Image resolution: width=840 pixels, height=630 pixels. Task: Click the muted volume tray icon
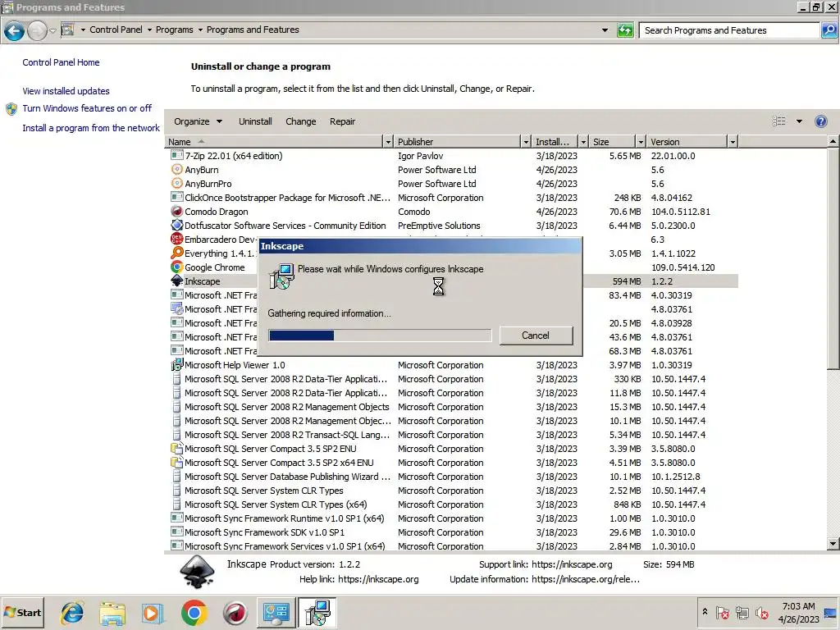[761, 612]
